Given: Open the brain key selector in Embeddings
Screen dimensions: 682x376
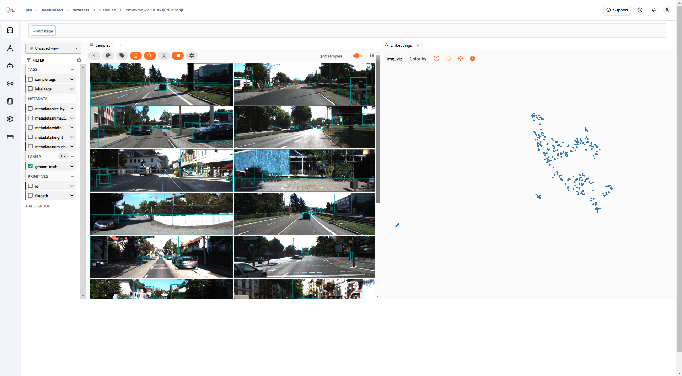Looking at the screenshot, I should [x=394, y=59].
